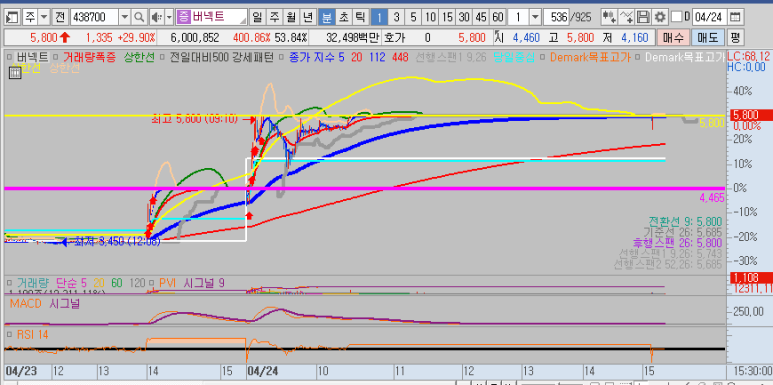Screen dimensions: 773x385
Task: Expand the minute interval value dropdown
Action: (535, 17)
